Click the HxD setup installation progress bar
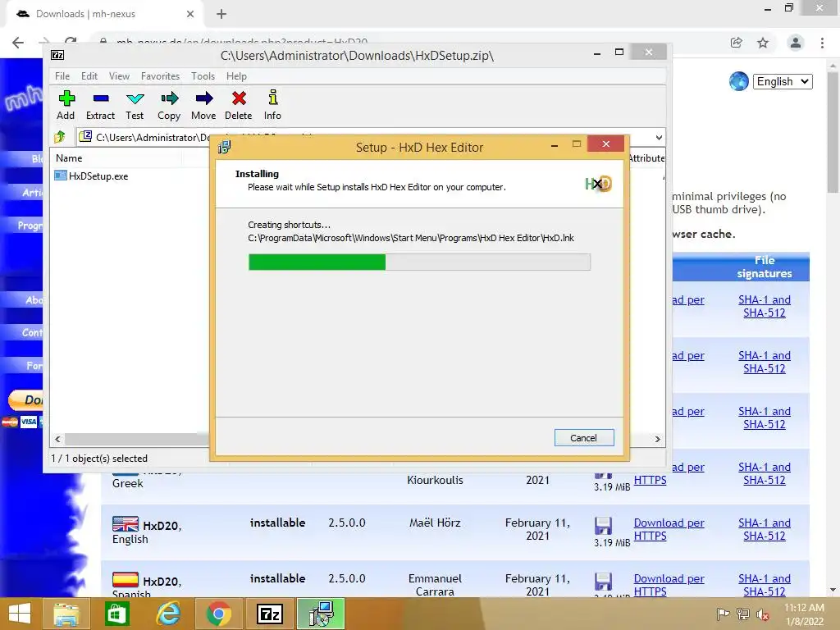 coord(419,262)
